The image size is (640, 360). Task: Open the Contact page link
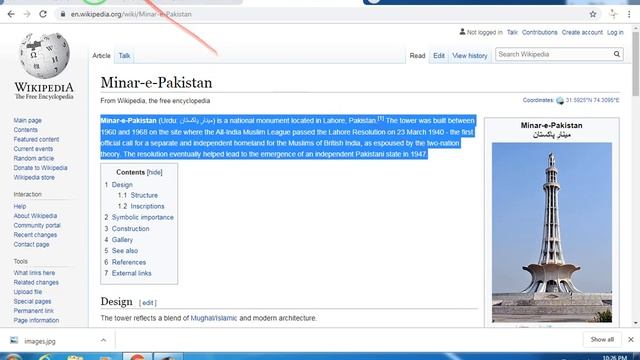tap(31, 244)
